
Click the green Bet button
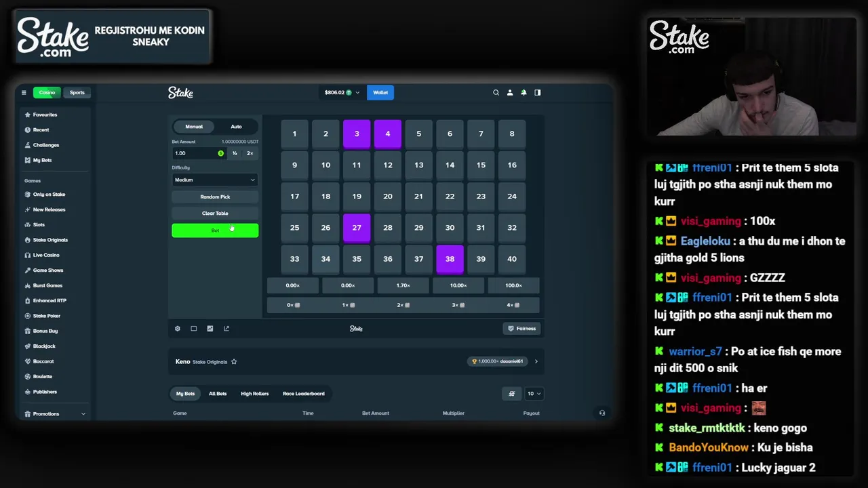click(215, 230)
